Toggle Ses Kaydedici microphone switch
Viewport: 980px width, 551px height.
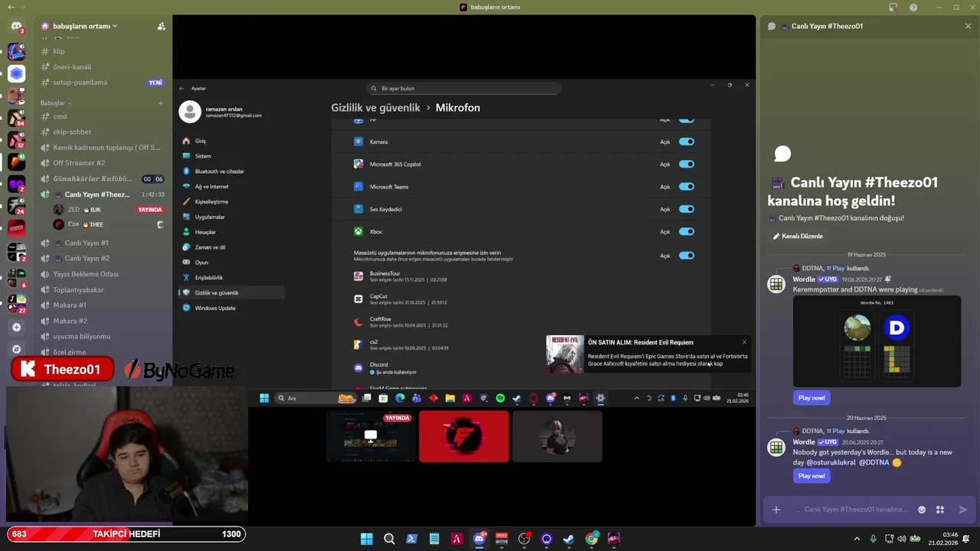click(x=686, y=209)
